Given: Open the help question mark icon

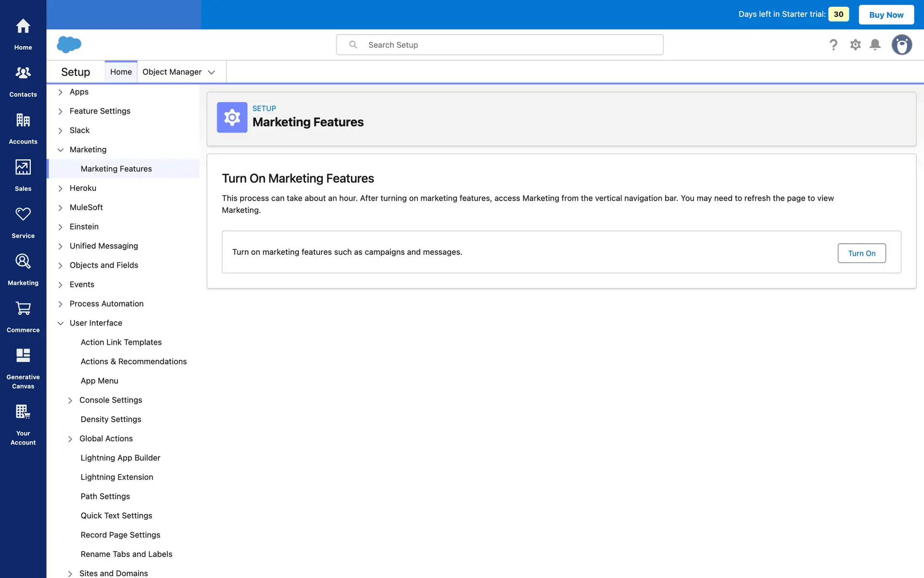Looking at the screenshot, I should pos(834,45).
